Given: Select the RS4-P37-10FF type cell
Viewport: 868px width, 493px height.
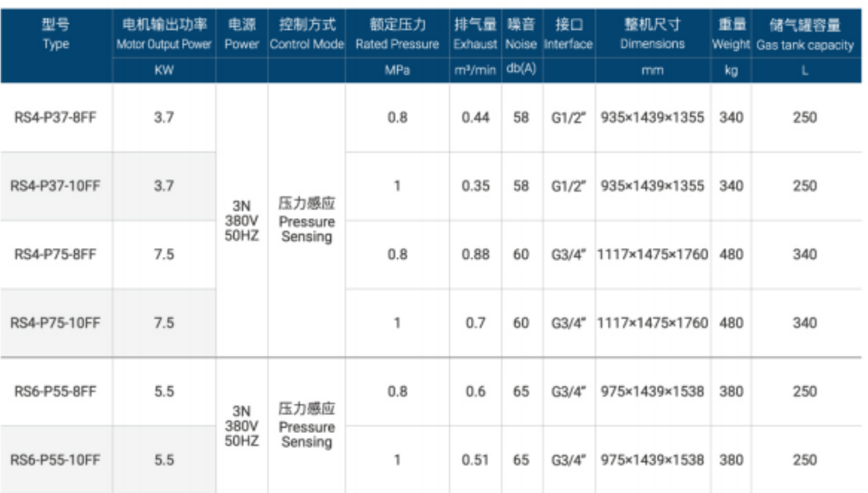Looking at the screenshot, I should 56,186.
